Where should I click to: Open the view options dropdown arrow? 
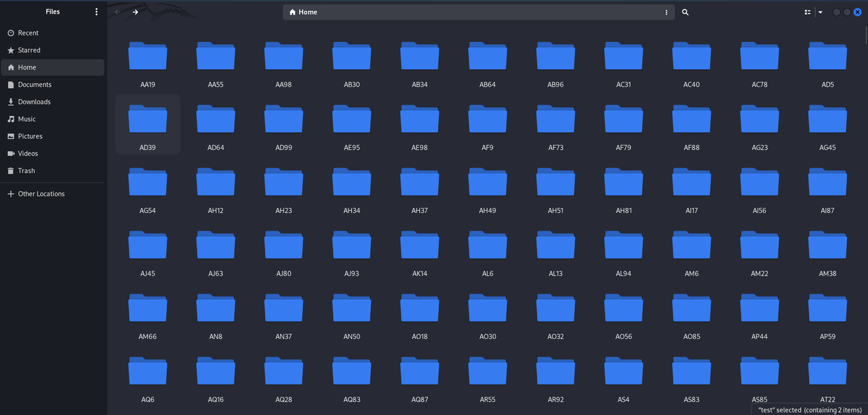point(820,12)
